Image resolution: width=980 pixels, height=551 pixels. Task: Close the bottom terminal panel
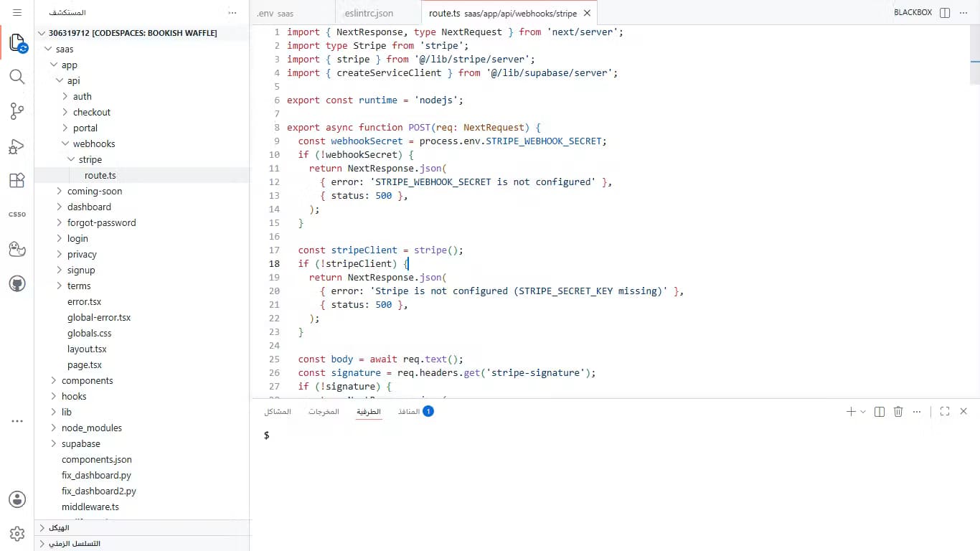coord(963,411)
